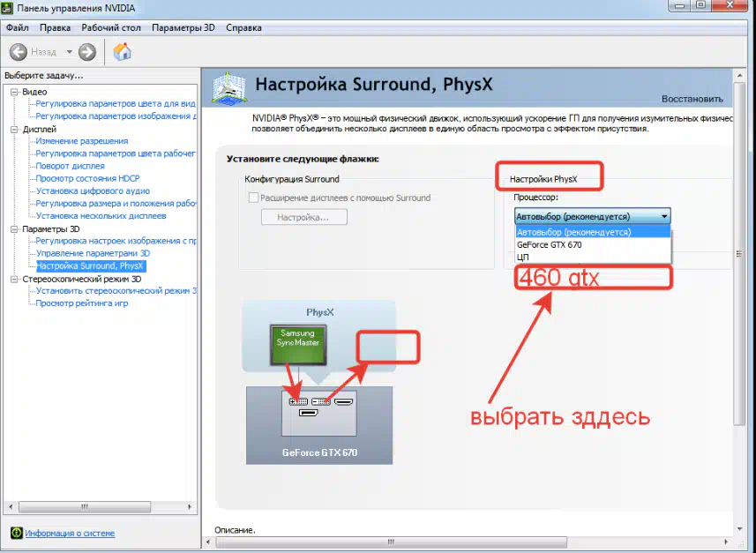The width and height of the screenshot is (756, 553).
Task: Open the Информация о системе link
Action: coord(70,534)
